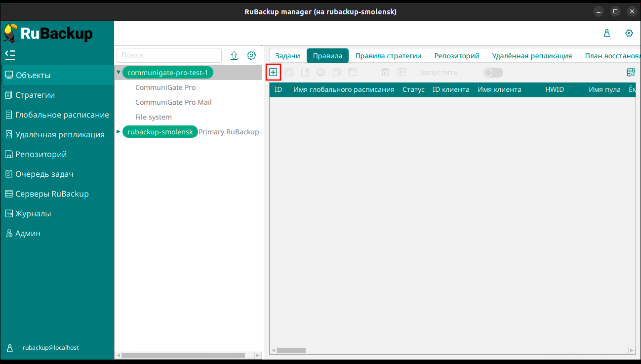Click the Запустить button

[x=438, y=73]
